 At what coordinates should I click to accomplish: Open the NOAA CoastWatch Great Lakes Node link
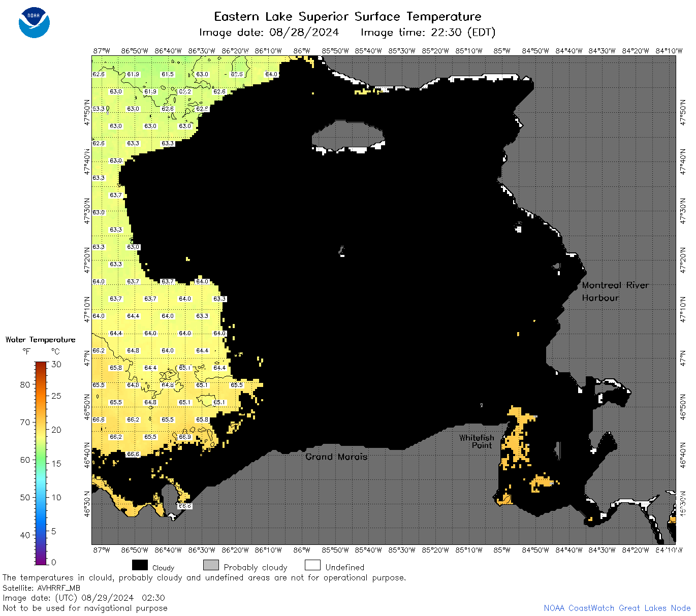pos(617,608)
